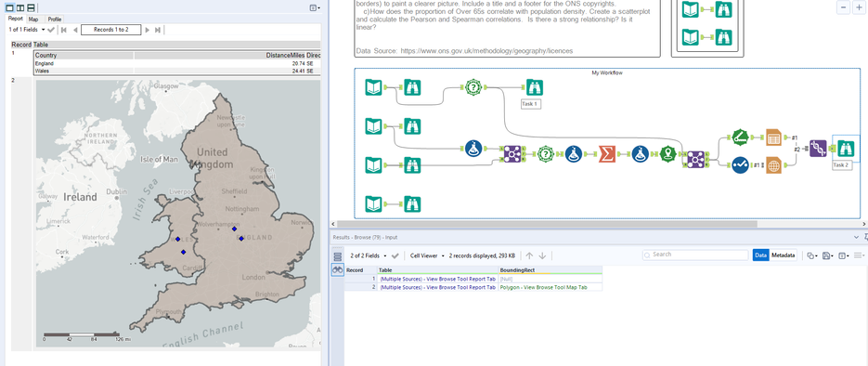
Task: Collapse the Results panel chevron
Action: click(x=856, y=237)
